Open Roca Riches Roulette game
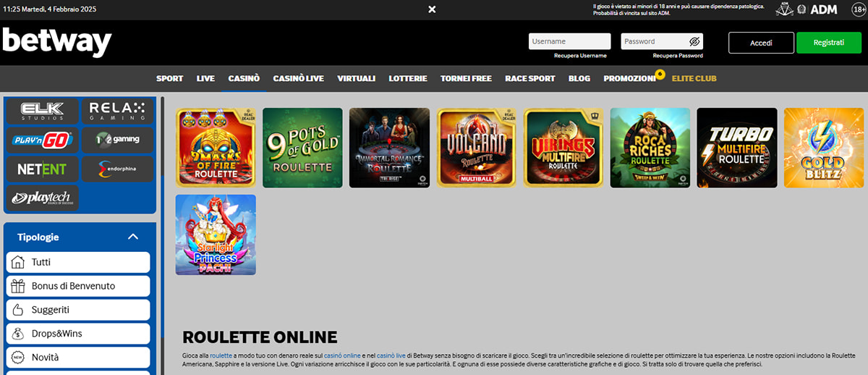The height and width of the screenshot is (375, 868). point(650,148)
